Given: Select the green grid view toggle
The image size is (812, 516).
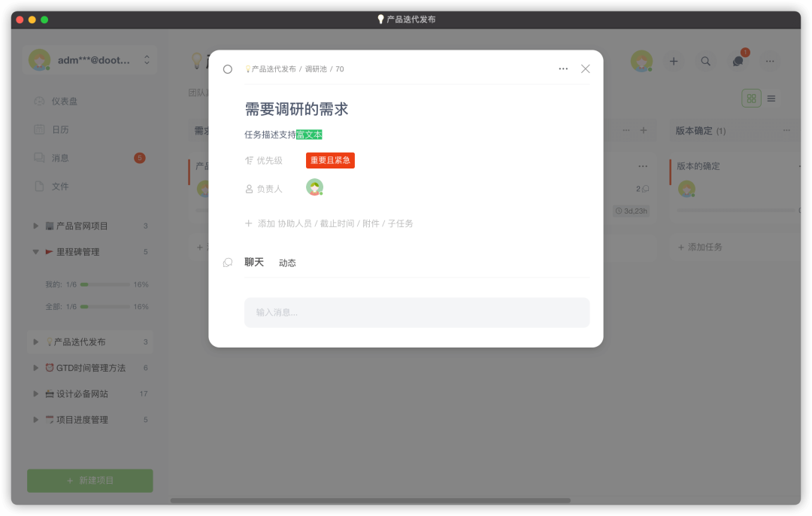Looking at the screenshot, I should tap(751, 98).
